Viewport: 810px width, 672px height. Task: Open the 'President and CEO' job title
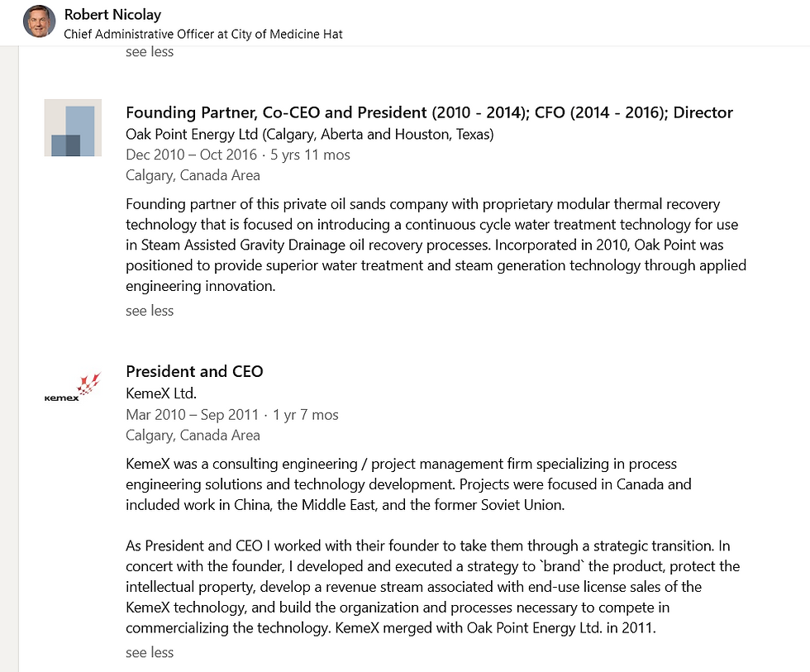(194, 371)
